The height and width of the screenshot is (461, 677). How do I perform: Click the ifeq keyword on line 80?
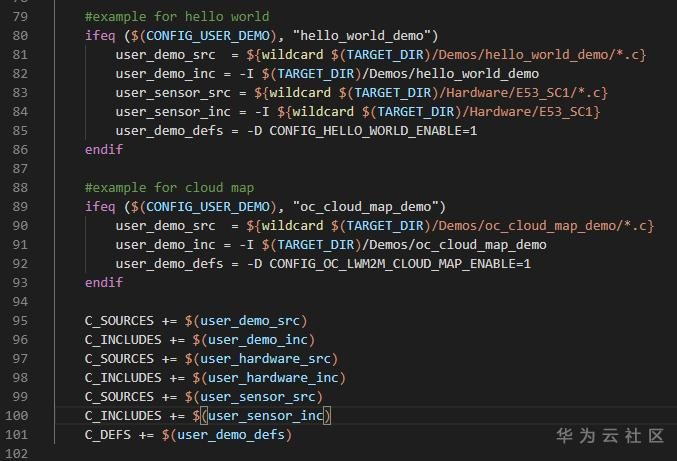point(100,35)
